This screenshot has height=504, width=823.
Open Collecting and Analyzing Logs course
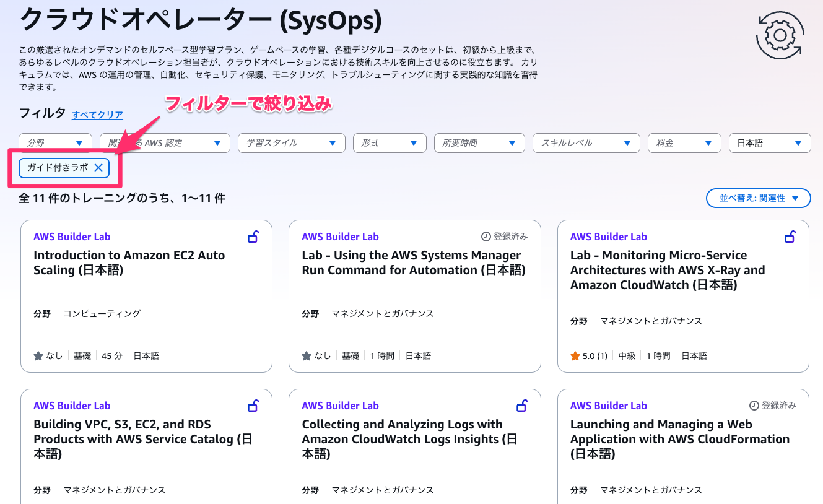point(409,439)
